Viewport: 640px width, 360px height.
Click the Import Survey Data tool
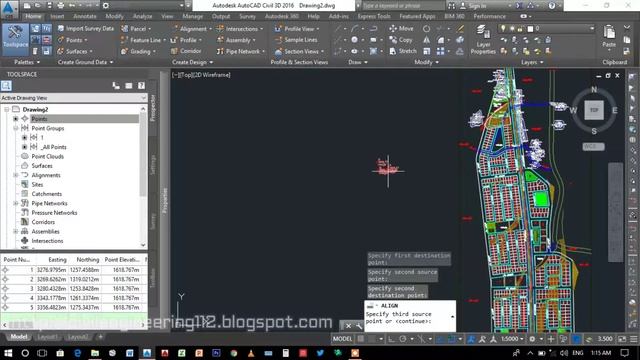[x=85, y=29]
